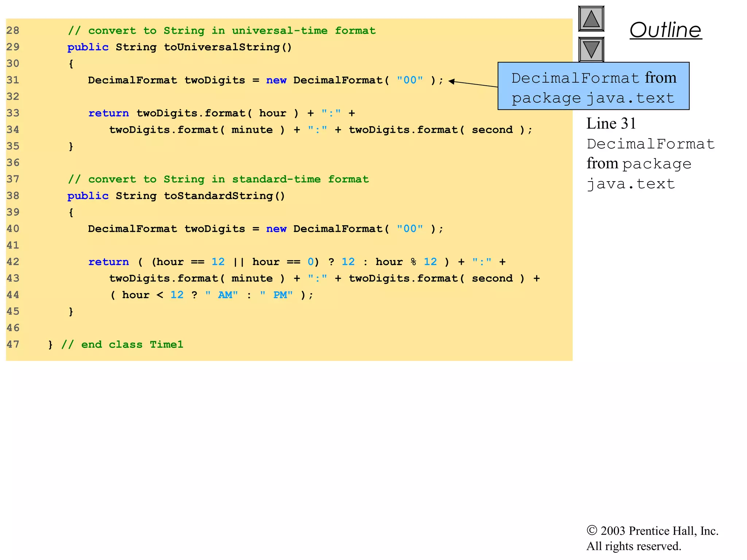This screenshot has height=560, width=747.
Task: Click line 34 twoDigits.format( minute ) code
Action: (x=321, y=130)
